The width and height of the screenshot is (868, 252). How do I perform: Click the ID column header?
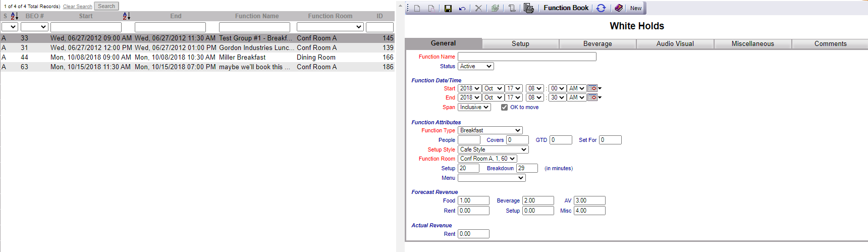click(379, 16)
